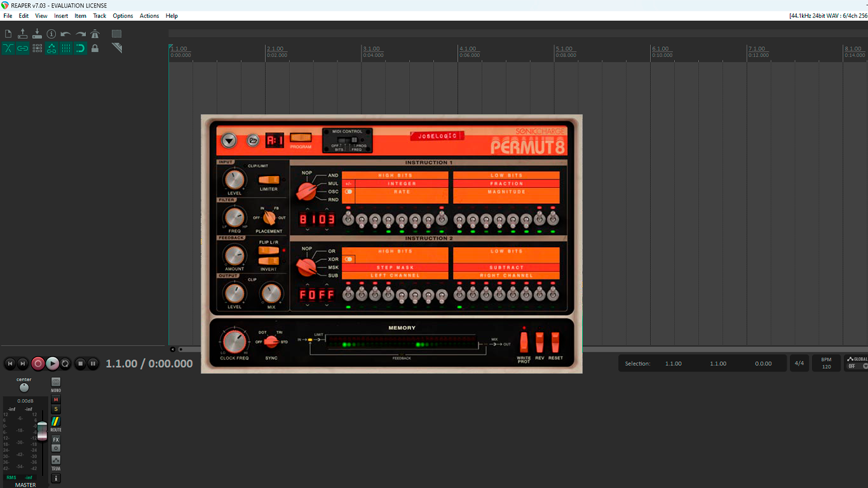Image resolution: width=868 pixels, height=488 pixels.
Task: Click down arrow below F0FF display left digits
Action: [x=308, y=305]
